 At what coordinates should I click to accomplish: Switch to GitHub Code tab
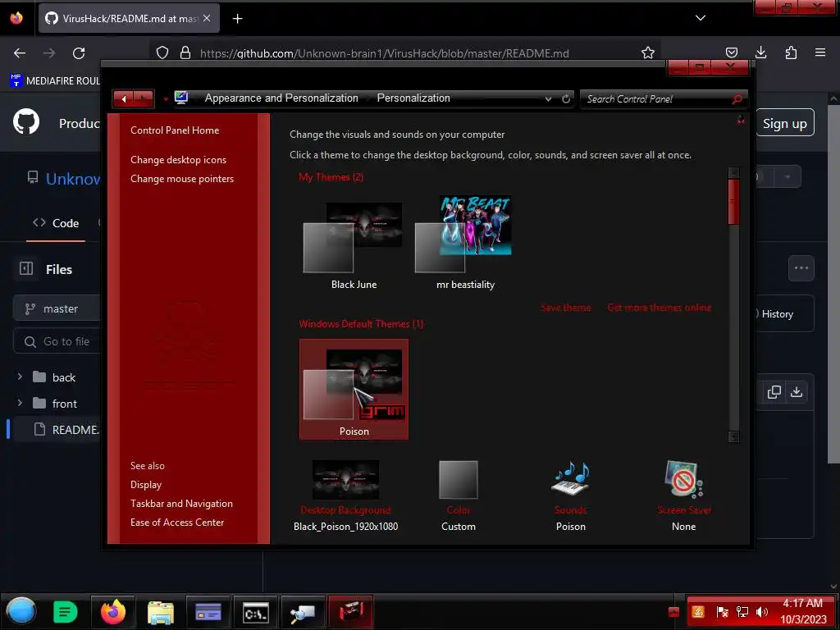[x=57, y=223]
